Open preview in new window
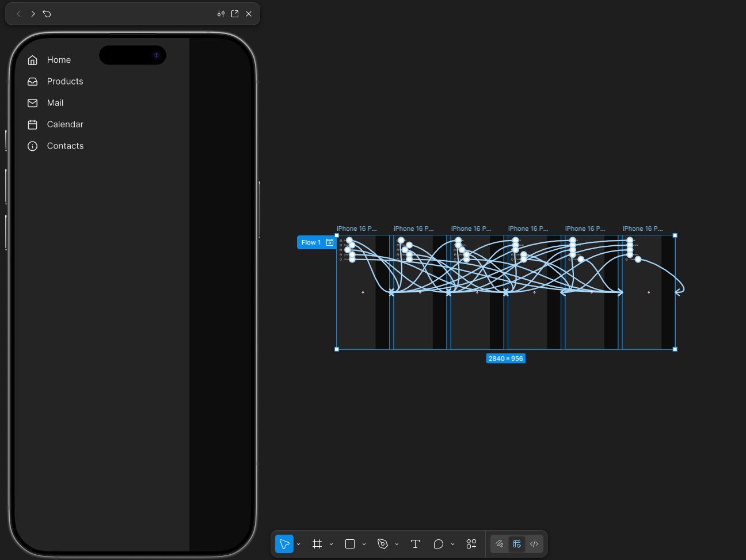This screenshot has width=746, height=560. pyautogui.click(x=235, y=14)
